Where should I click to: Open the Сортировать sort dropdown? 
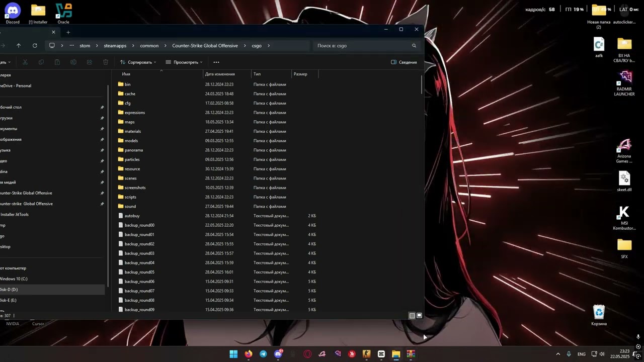[138, 62]
